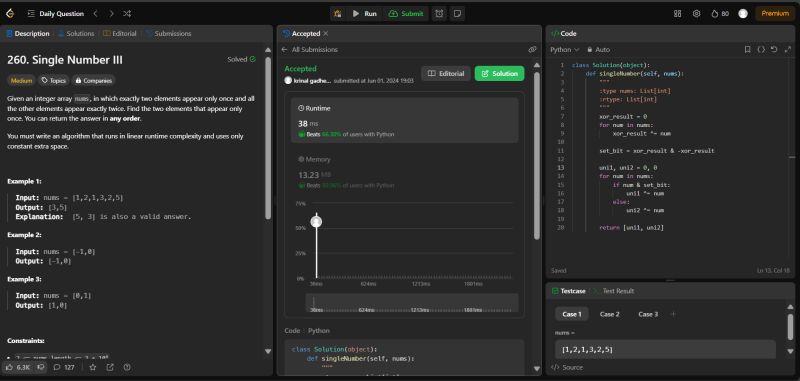Format code with braces icon
This screenshot has height=381, width=800.
(761, 49)
